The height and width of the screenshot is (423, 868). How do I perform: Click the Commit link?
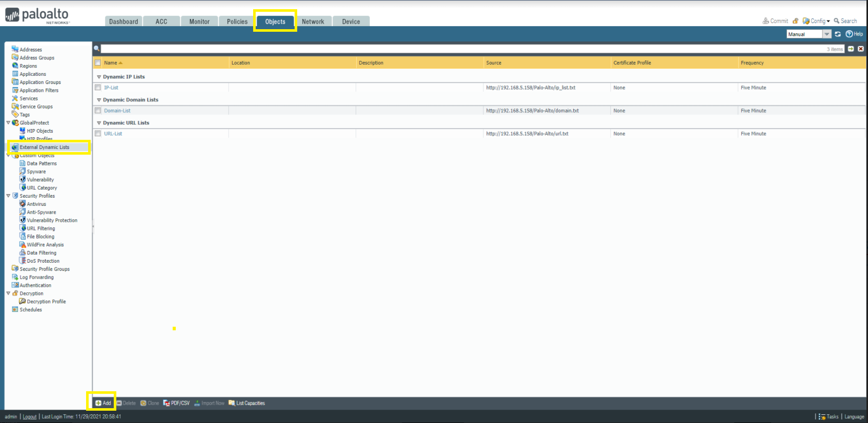point(775,21)
